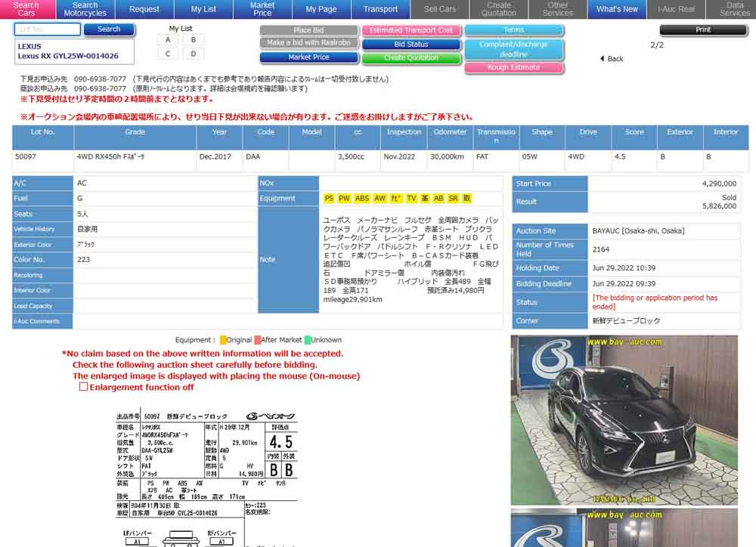Select the Lexus RX GYL25W-0014026 title text

coord(68,56)
